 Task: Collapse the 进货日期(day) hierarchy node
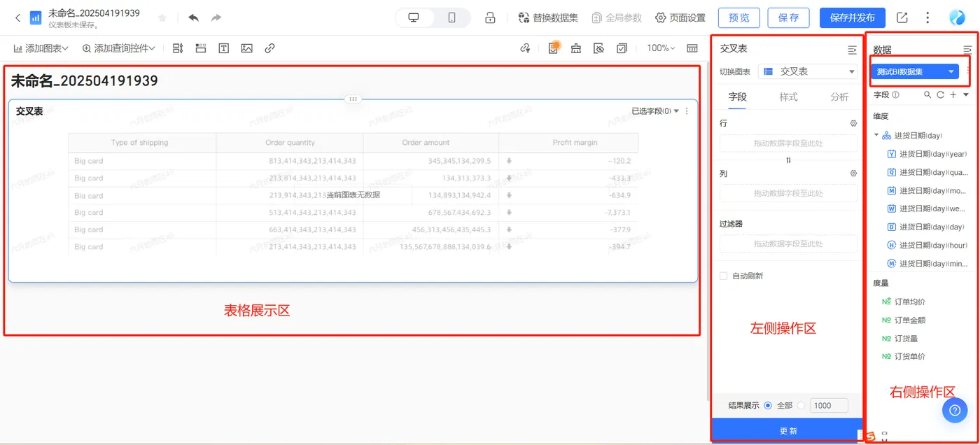pos(876,135)
